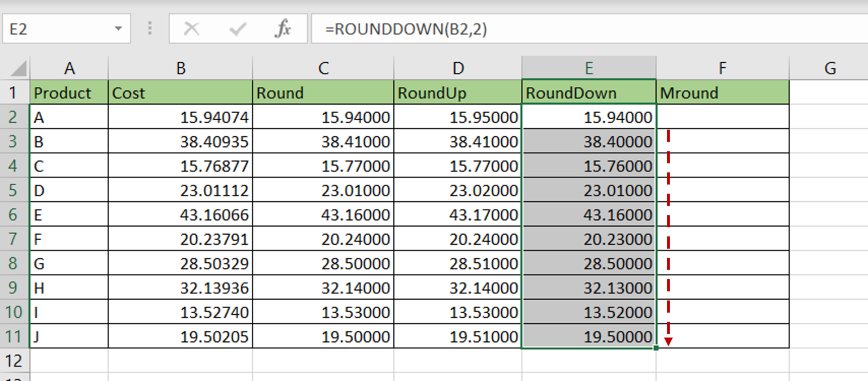Click the Mround header cell F1
Image resolution: width=868 pixels, height=381 pixels.
coord(722,92)
